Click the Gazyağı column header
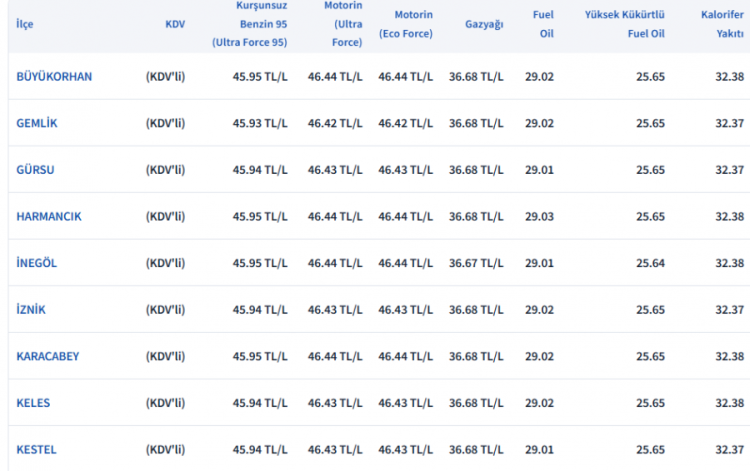The width and height of the screenshot is (750, 471). [x=484, y=23]
